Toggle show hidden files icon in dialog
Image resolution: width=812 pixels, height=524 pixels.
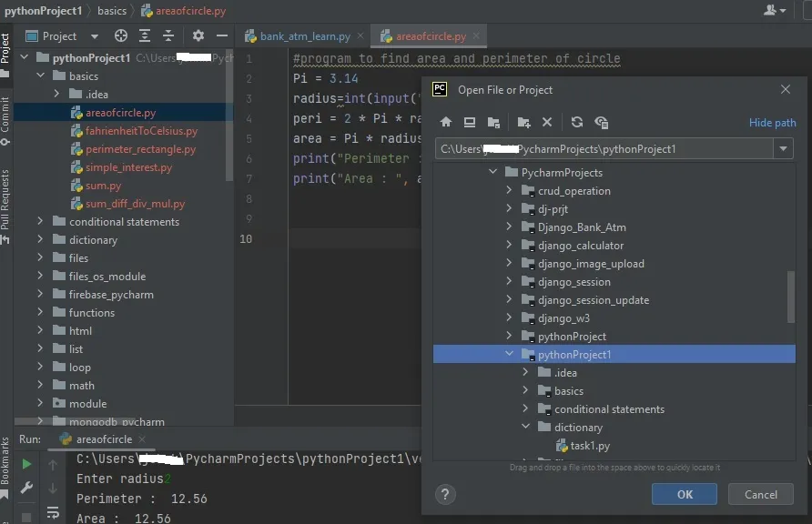[601, 122]
